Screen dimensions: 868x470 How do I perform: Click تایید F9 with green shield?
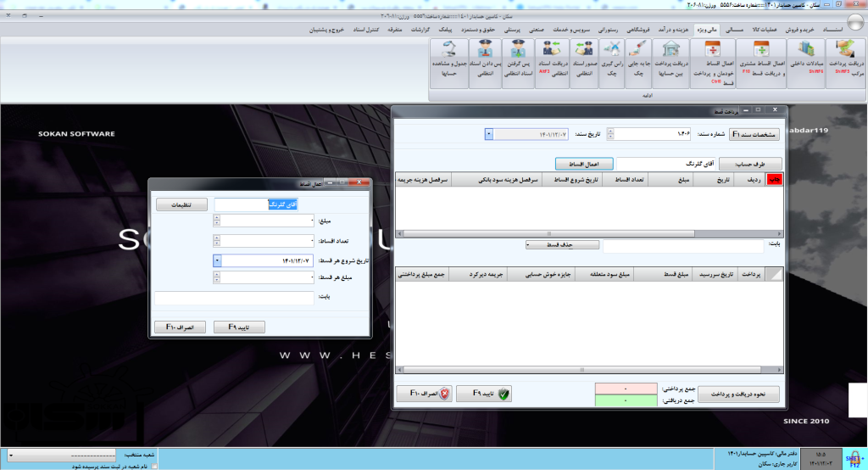pyautogui.click(x=483, y=394)
